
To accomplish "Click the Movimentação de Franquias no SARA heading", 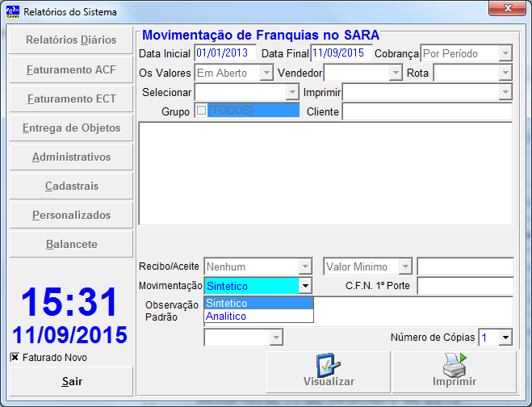I will pyautogui.click(x=260, y=35).
